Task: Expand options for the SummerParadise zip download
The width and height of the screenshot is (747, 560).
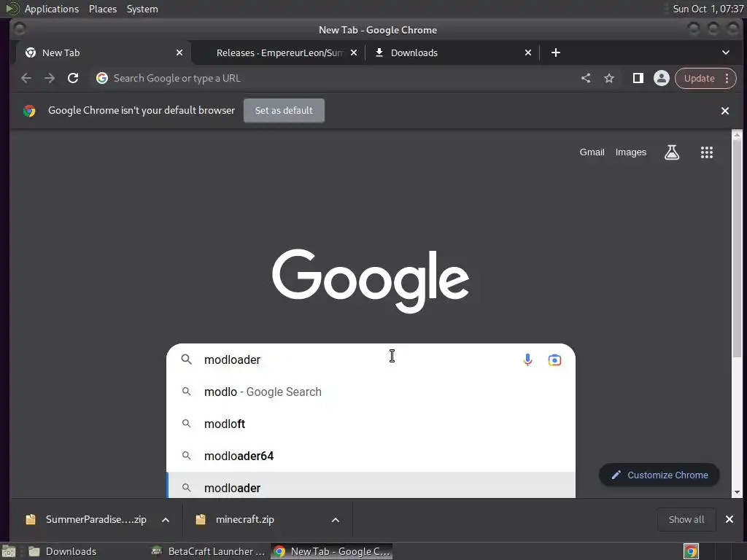Action: click(166, 519)
